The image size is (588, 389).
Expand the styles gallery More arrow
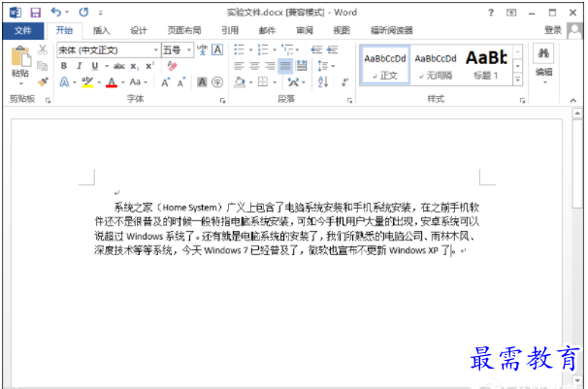click(518, 80)
